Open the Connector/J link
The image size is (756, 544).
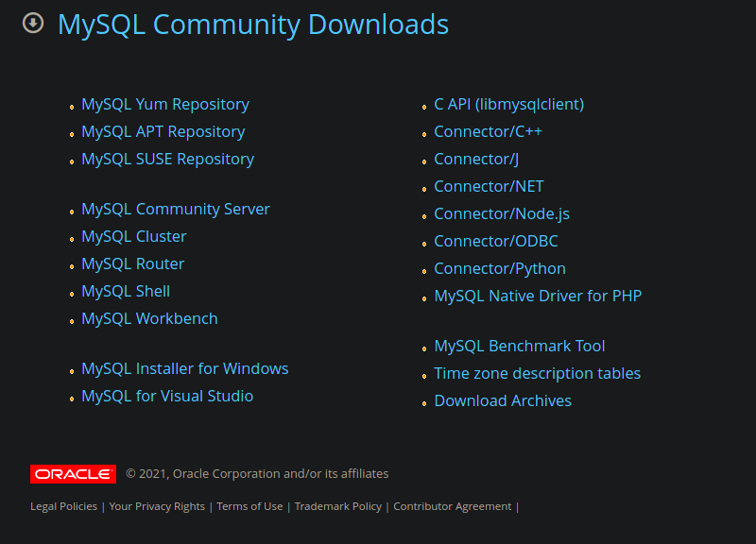pyautogui.click(x=476, y=160)
